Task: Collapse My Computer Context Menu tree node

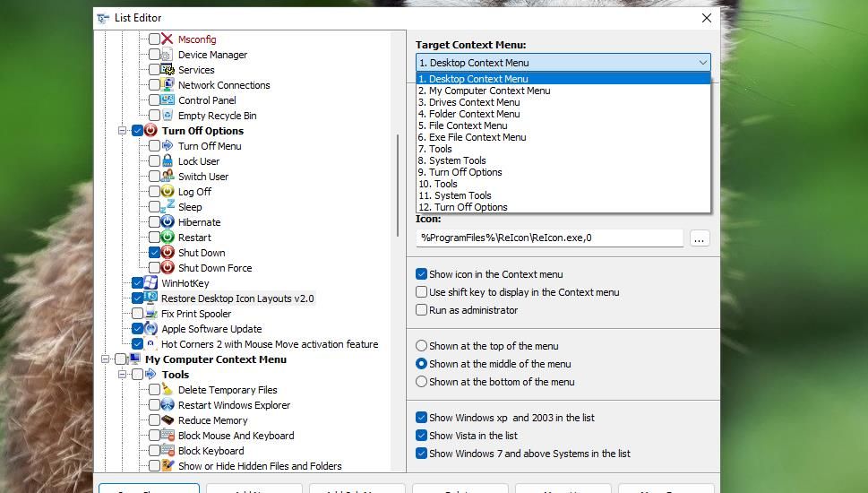Action: point(106,359)
